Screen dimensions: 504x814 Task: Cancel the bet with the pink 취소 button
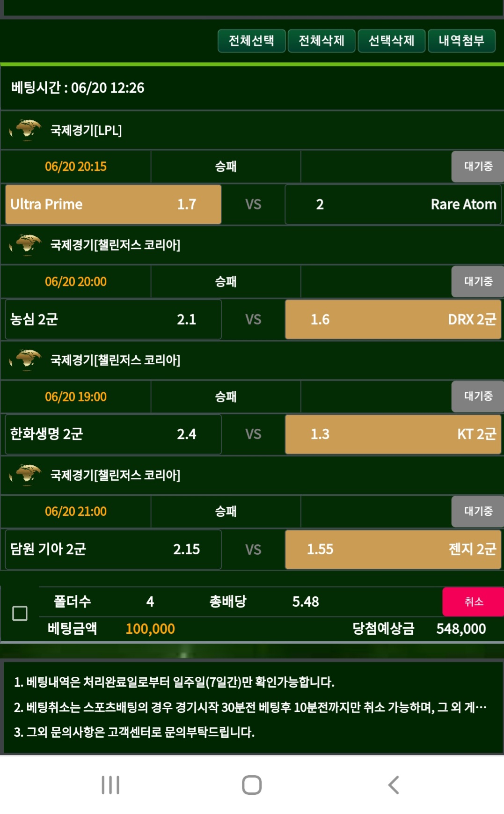click(473, 601)
